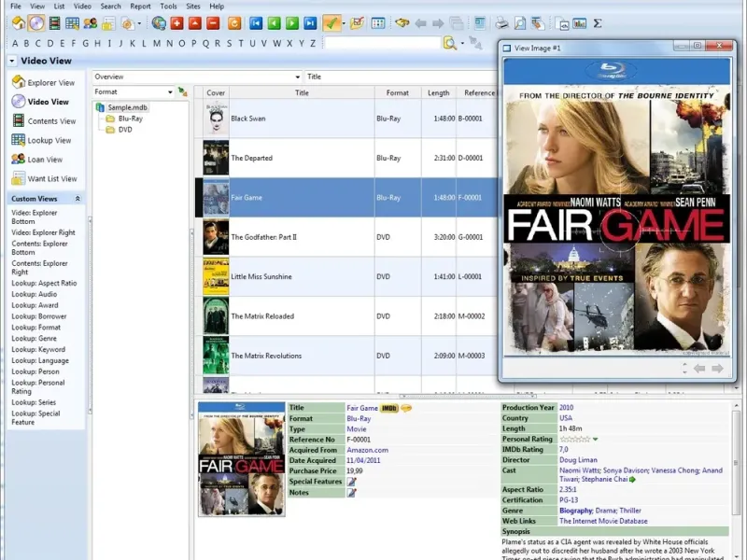Image resolution: width=747 pixels, height=560 pixels.
Task: Open the dropdown arrow beside the checkmark icon
Action: click(344, 23)
